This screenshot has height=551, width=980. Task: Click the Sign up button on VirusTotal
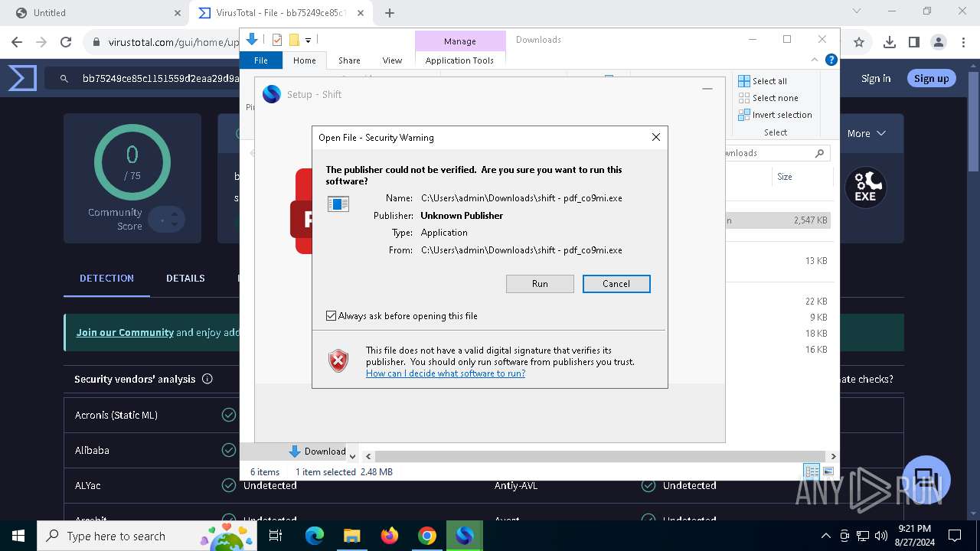coord(932,78)
